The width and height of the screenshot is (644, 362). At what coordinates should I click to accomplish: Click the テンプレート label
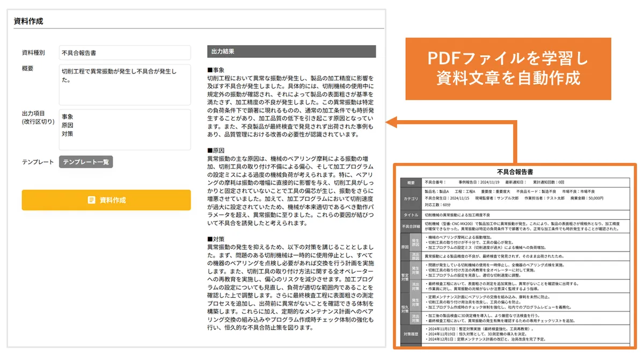coord(38,162)
